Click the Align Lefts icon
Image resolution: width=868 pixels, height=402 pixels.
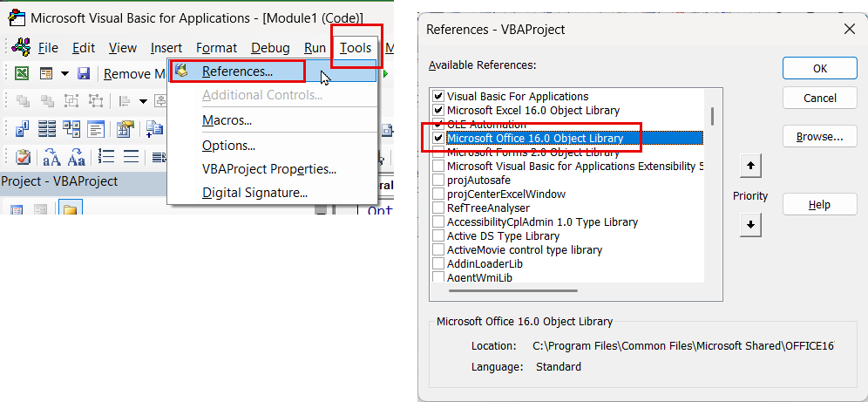125,101
